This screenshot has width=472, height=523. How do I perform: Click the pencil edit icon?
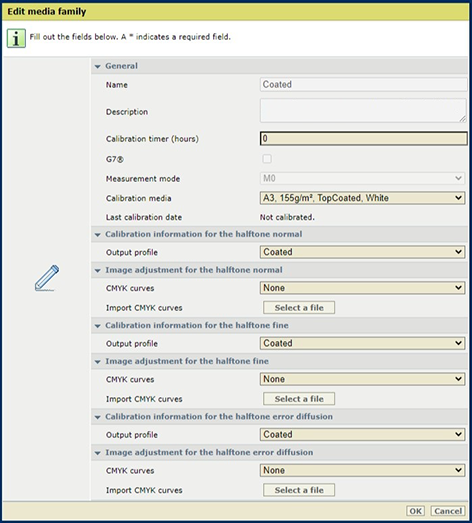coord(47,278)
